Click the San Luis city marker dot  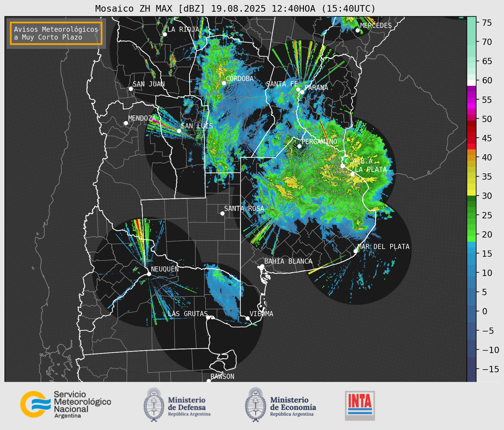179,131
